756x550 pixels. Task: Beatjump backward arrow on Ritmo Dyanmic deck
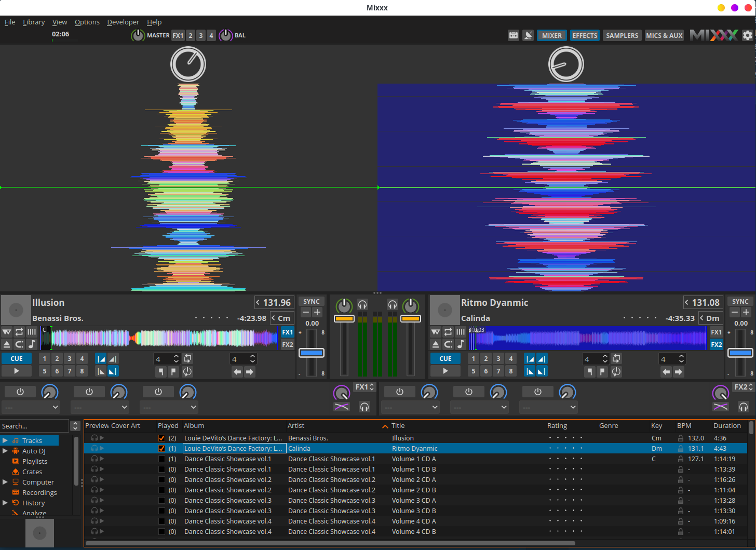(x=666, y=371)
